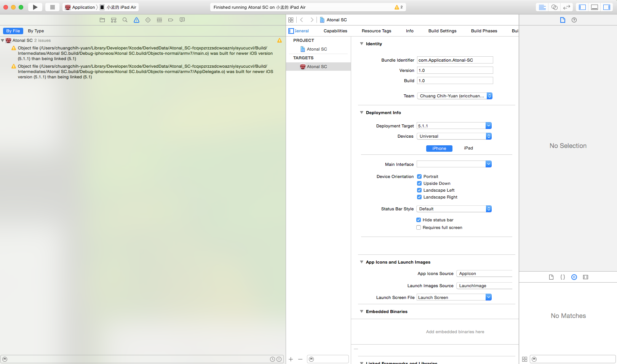Collapse App Icons and Launch Images section

361,262
